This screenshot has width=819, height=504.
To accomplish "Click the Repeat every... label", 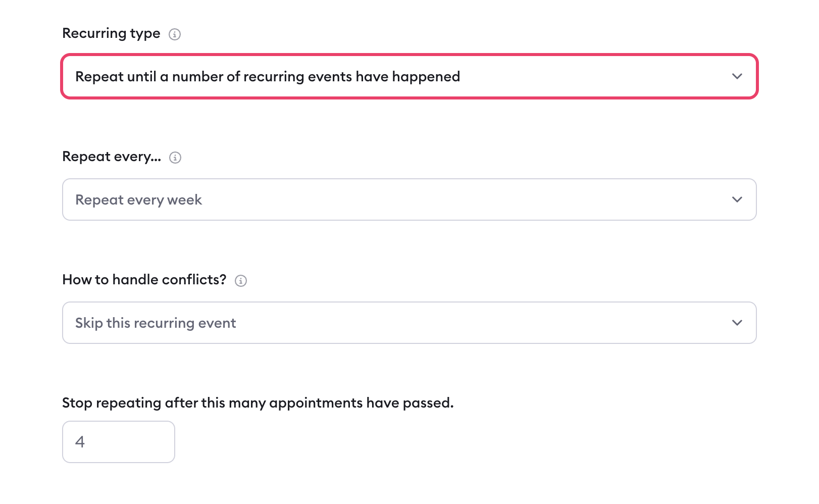I will 111,157.
